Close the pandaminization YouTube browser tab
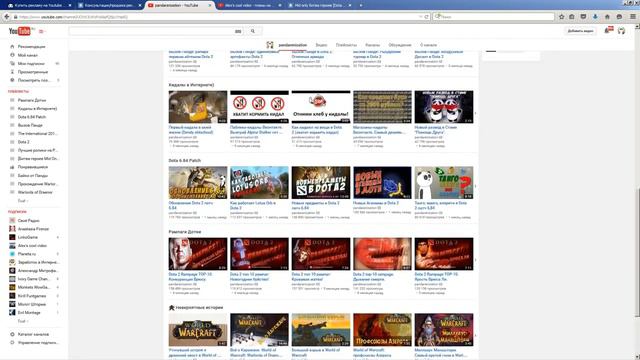Image resolution: width=640 pixels, height=360 pixels. click(210, 5)
